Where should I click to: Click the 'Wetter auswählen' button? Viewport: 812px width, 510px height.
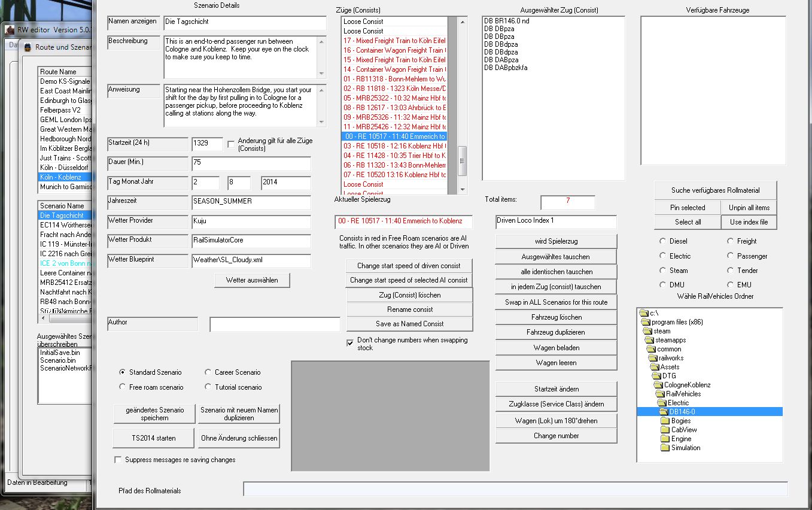[252, 280]
